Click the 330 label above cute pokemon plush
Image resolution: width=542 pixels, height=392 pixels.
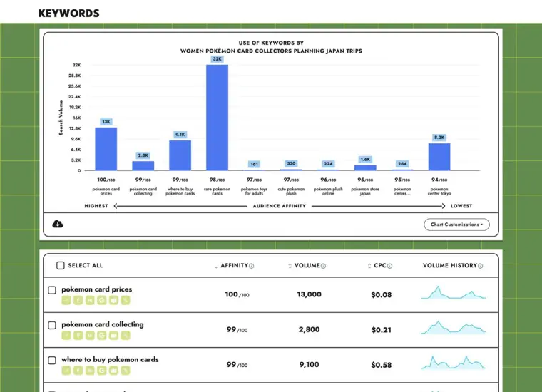(x=291, y=163)
